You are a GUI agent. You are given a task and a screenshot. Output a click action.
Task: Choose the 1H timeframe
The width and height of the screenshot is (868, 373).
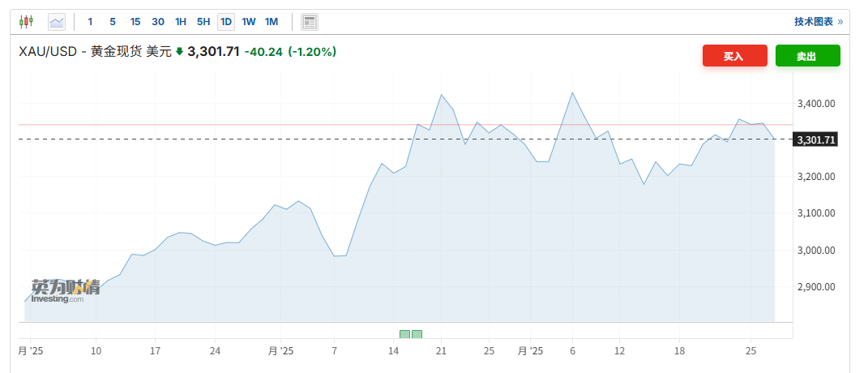point(181,21)
